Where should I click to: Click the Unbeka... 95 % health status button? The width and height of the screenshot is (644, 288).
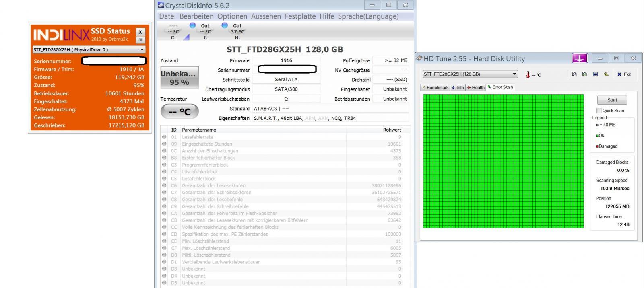pyautogui.click(x=180, y=78)
